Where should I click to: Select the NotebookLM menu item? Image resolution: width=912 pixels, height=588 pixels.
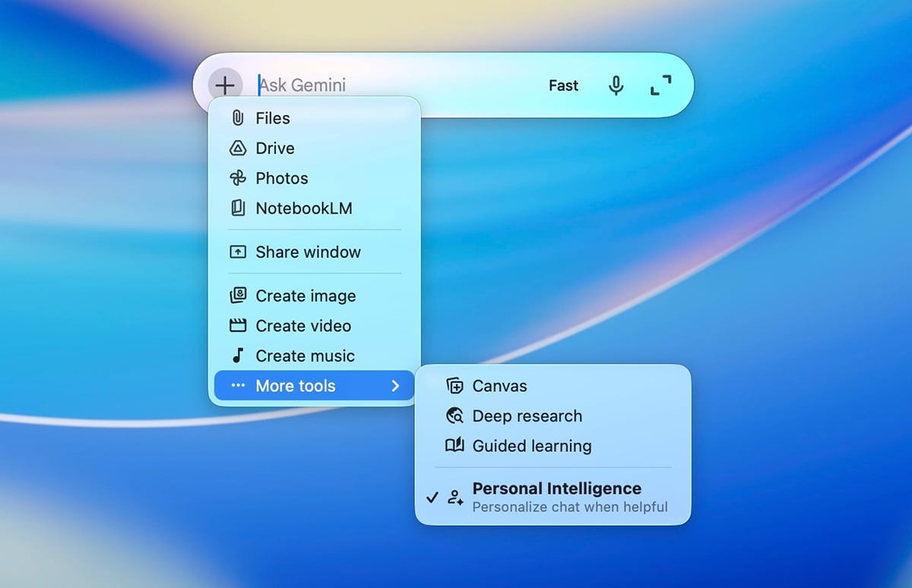315,208
